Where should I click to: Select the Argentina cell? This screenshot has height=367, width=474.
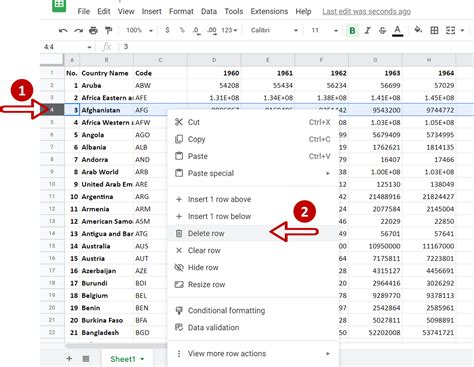[107, 197]
